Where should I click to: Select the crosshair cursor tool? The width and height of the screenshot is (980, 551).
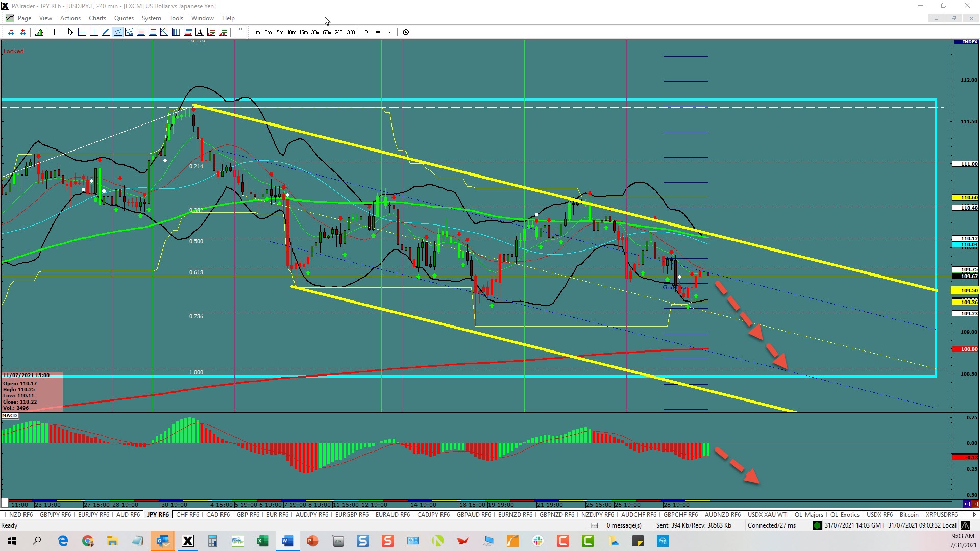(54, 32)
